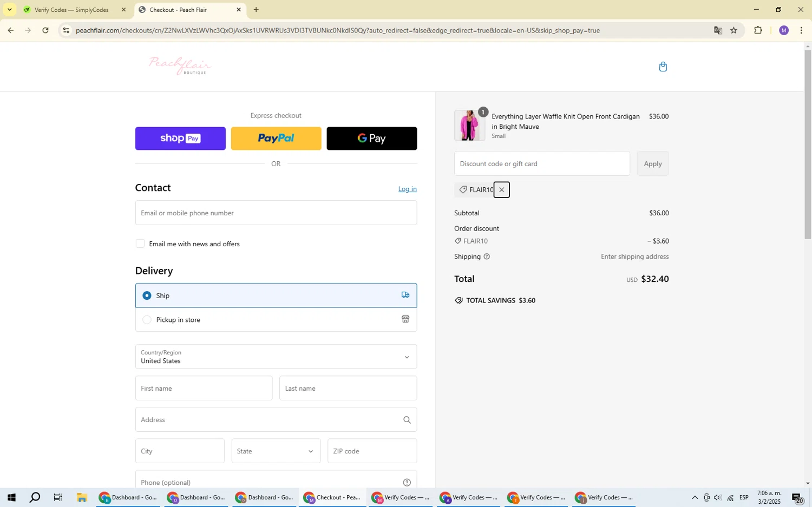
Task: Open browser translate page icon
Action: tap(718, 30)
